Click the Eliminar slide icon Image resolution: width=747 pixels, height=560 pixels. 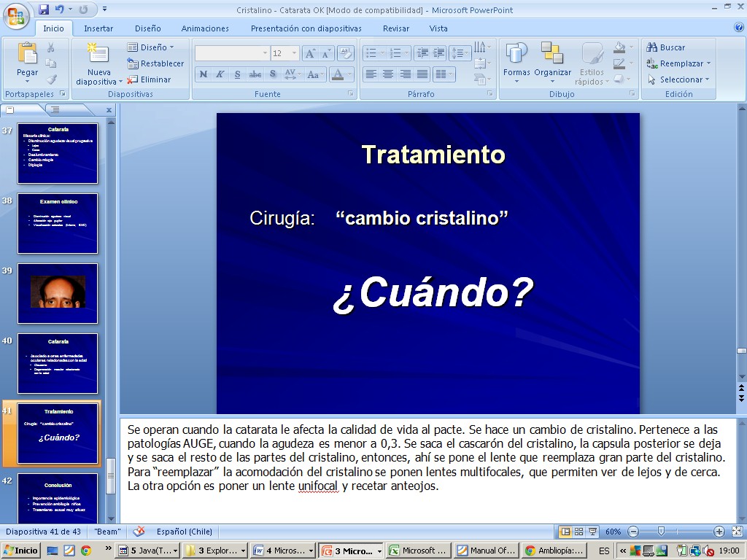coord(150,79)
